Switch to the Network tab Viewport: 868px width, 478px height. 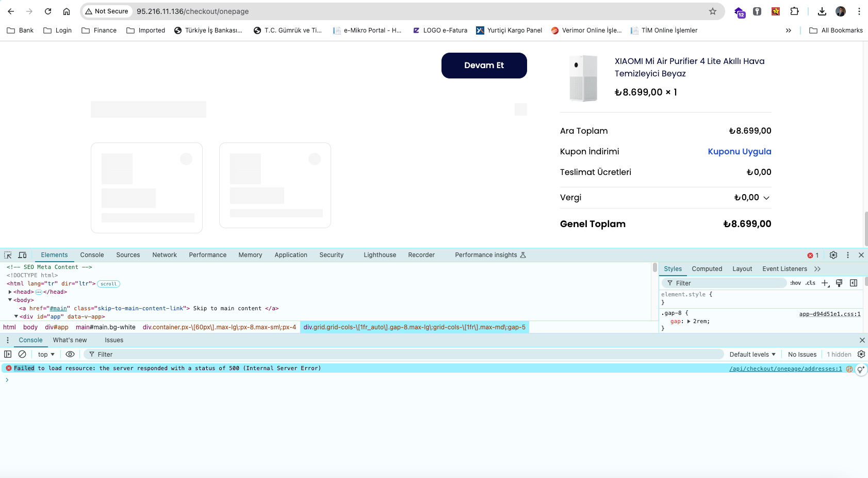coord(165,255)
